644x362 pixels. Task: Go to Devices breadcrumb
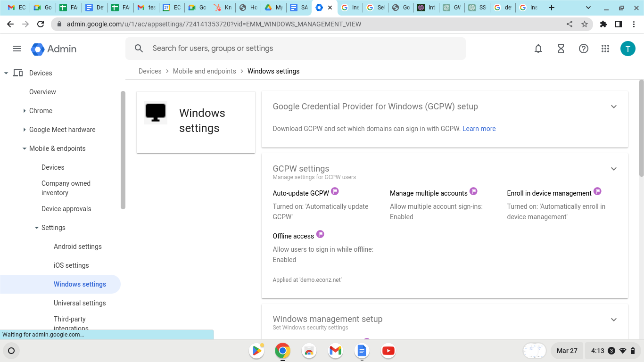(x=150, y=71)
